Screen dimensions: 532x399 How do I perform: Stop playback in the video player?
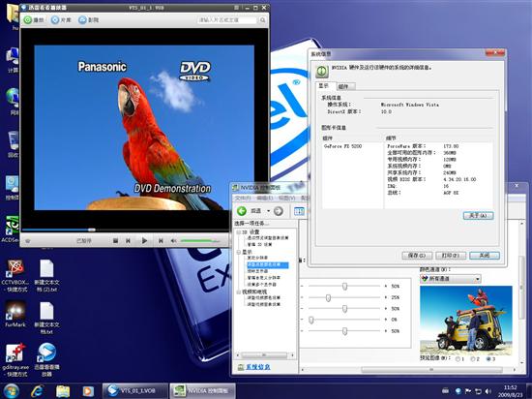click(115, 241)
